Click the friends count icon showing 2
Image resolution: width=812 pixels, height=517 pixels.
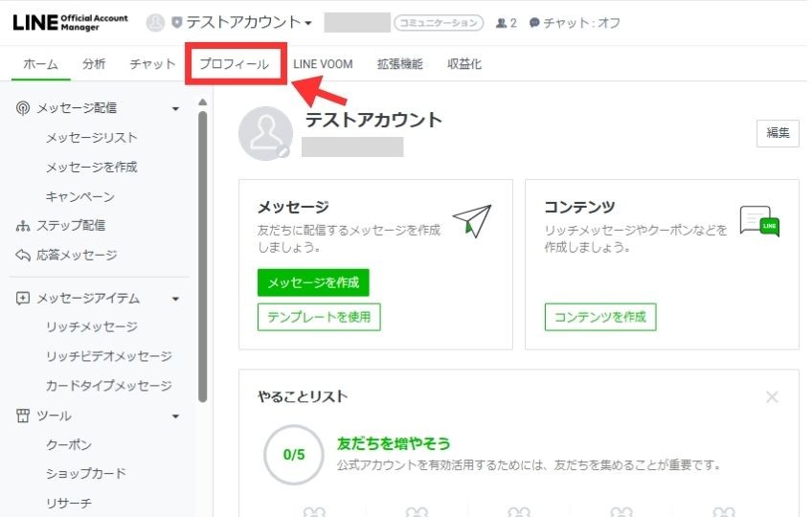click(x=506, y=23)
